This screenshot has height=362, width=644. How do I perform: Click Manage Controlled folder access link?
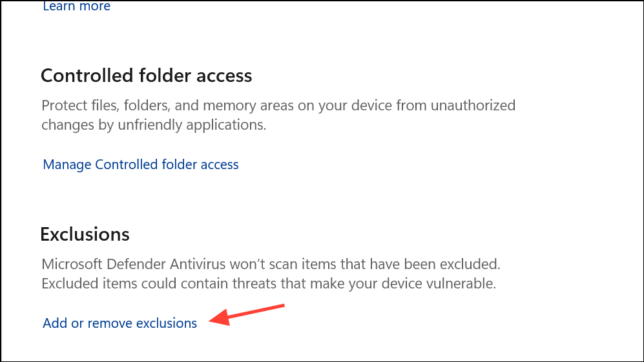(x=140, y=165)
